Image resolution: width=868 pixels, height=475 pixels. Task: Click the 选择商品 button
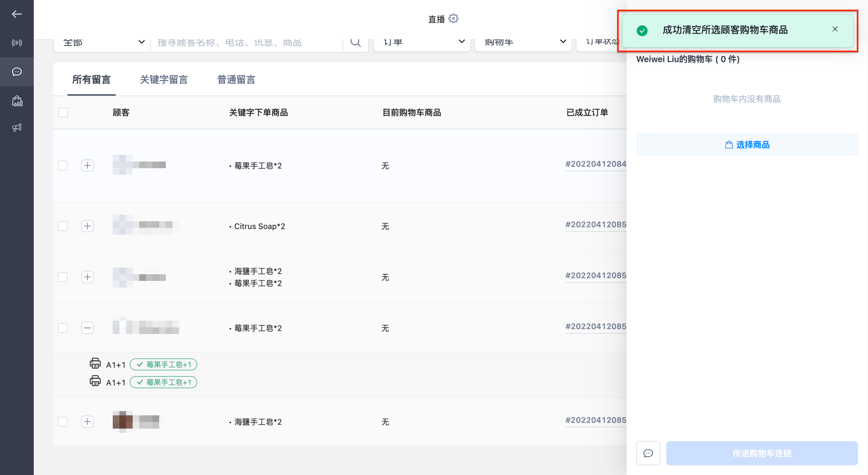pyautogui.click(x=747, y=145)
